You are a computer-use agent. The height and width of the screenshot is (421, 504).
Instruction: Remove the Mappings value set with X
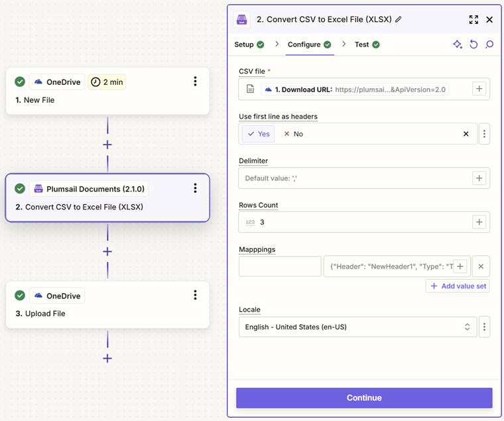pyautogui.click(x=481, y=267)
